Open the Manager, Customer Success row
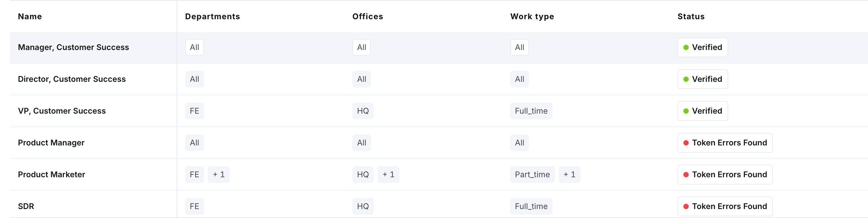868x218 pixels. click(x=73, y=47)
